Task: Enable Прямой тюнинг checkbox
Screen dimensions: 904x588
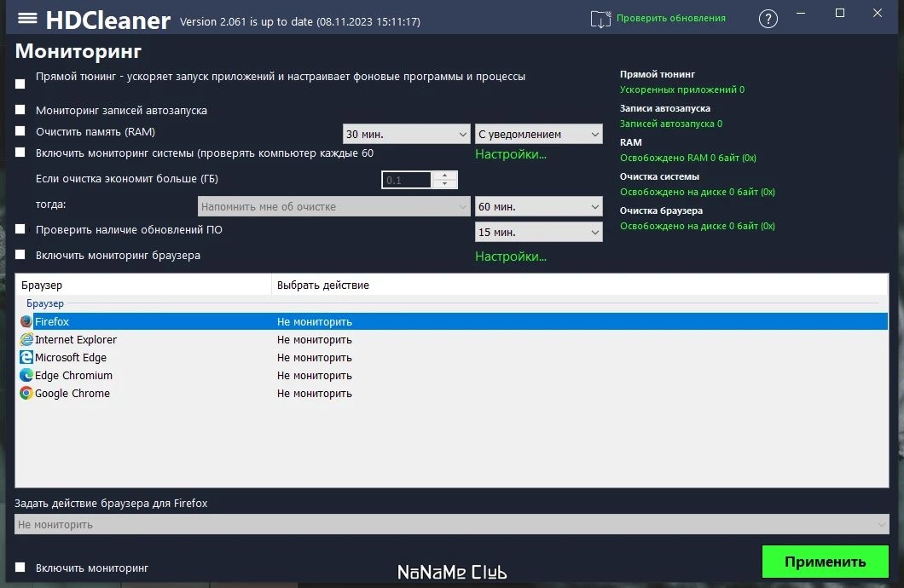Action: coord(20,84)
